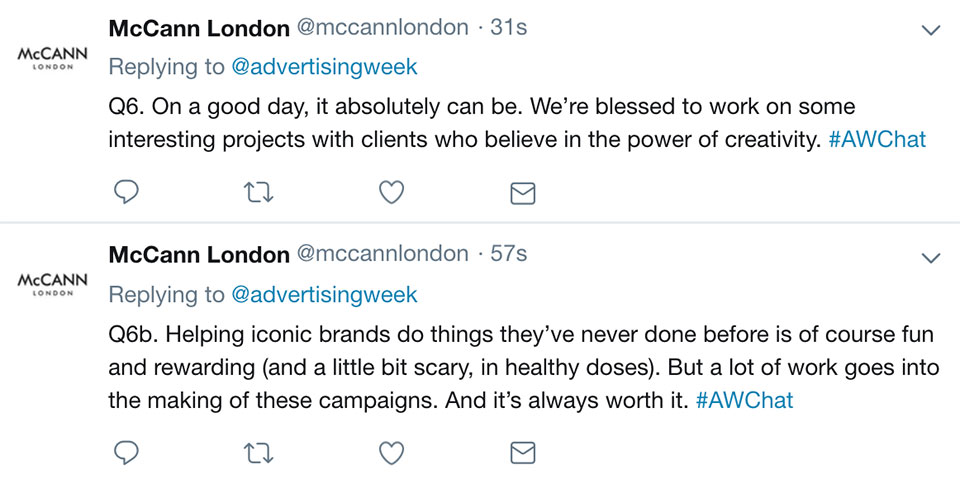Expand options chevron on the 57s tweet
The height and width of the screenshot is (479, 960).
pos(931,258)
